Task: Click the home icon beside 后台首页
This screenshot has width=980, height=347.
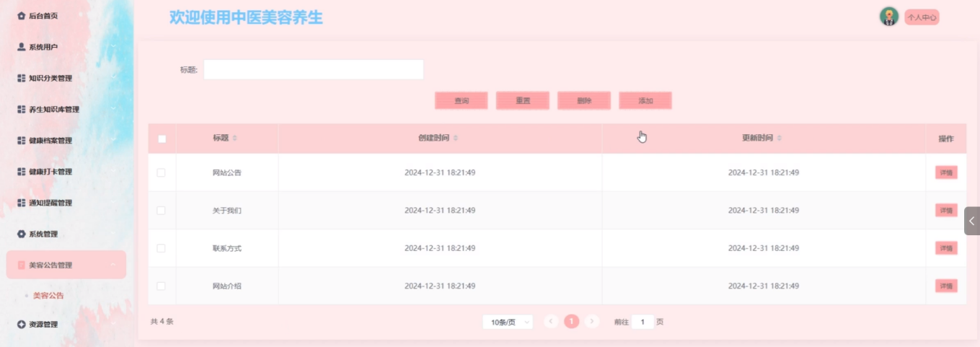Action: coord(21,15)
